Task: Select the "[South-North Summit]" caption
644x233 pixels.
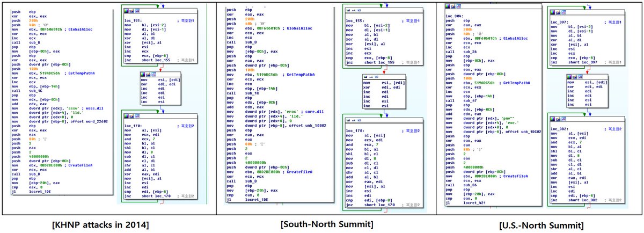Action: [327, 224]
